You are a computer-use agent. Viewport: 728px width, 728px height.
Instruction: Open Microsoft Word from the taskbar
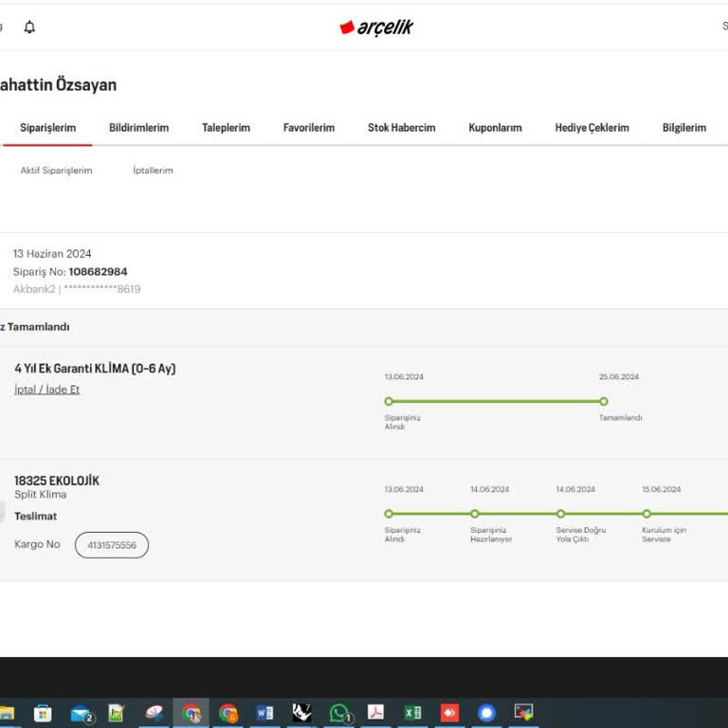pyautogui.click(x=264, y=713)
